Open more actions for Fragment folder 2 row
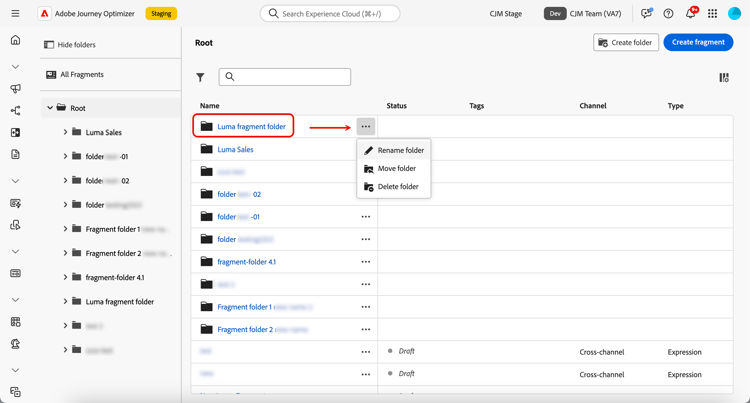Image resolution: width=750 pixels, height=403 pixels. (366, 329)
